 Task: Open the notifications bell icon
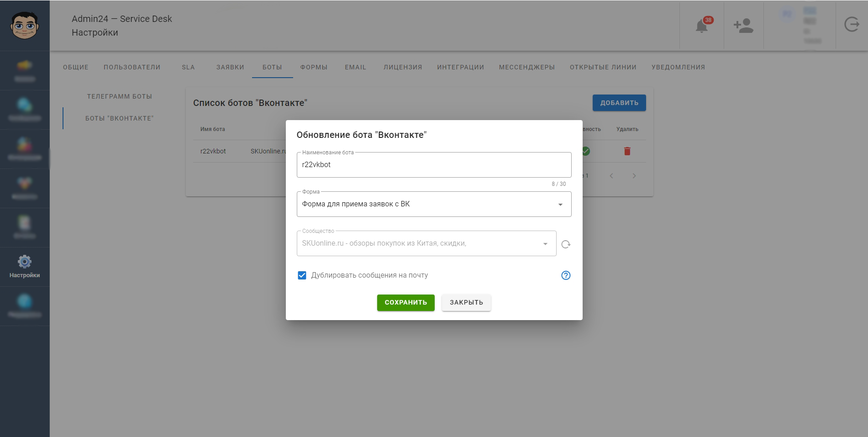point(702,26)
